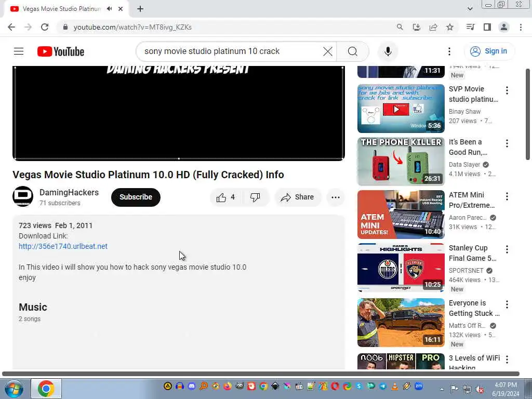
Task: Clear the search query with the X
Action: click(328, 51)
